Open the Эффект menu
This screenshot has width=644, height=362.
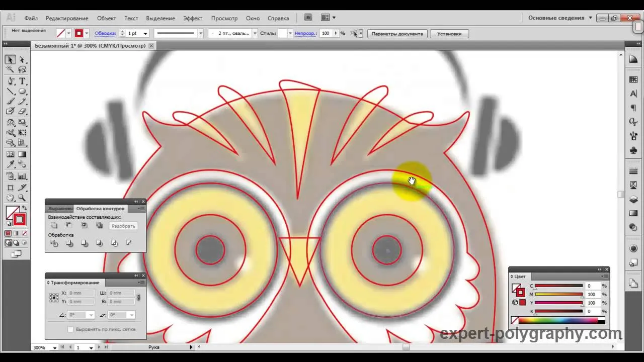(193, 18)
